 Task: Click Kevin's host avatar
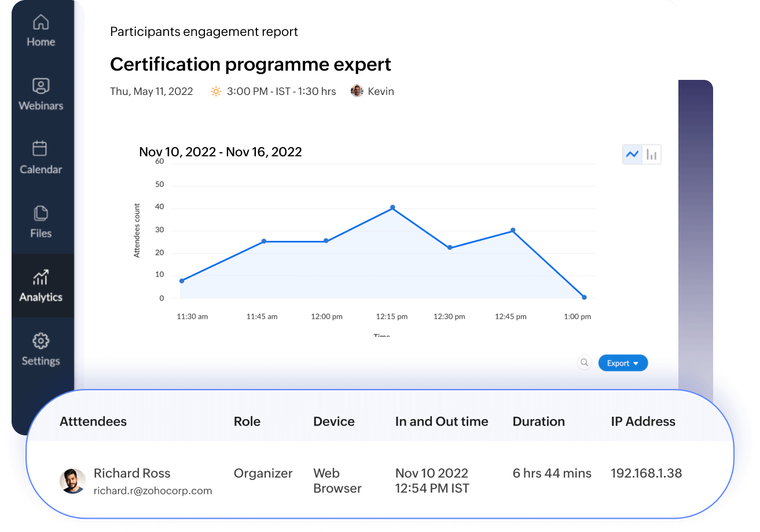coord(357,91)
